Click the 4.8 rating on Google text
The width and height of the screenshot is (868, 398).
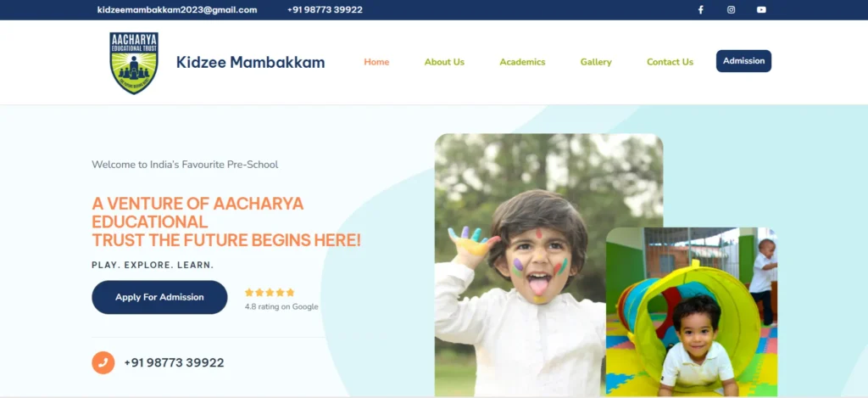click(x=281, y=306)
